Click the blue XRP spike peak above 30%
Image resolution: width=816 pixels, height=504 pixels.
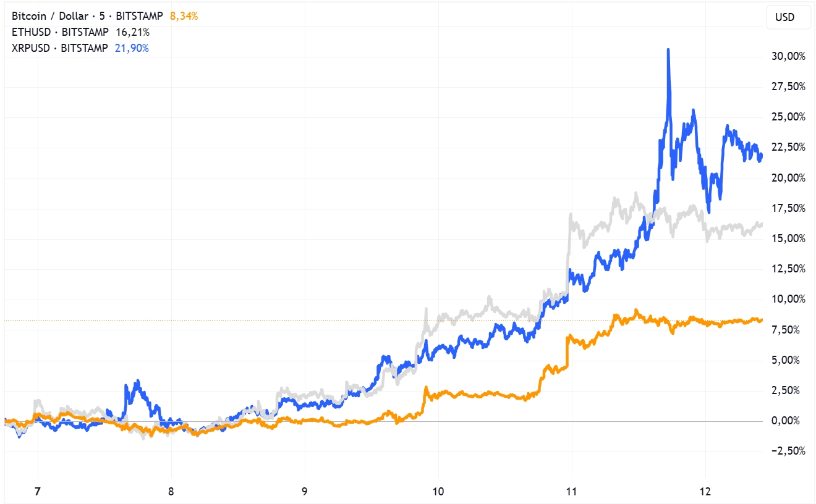click(669, 50)
